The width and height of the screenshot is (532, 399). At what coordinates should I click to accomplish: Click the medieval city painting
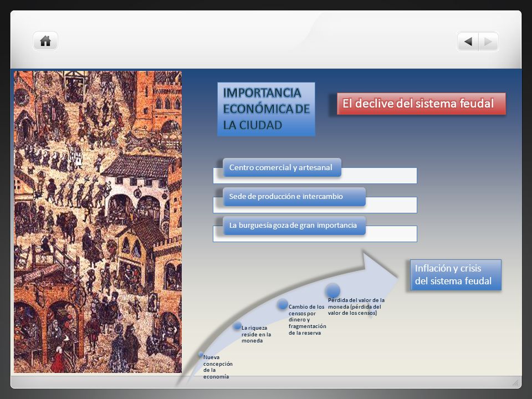tap(98, 222)
